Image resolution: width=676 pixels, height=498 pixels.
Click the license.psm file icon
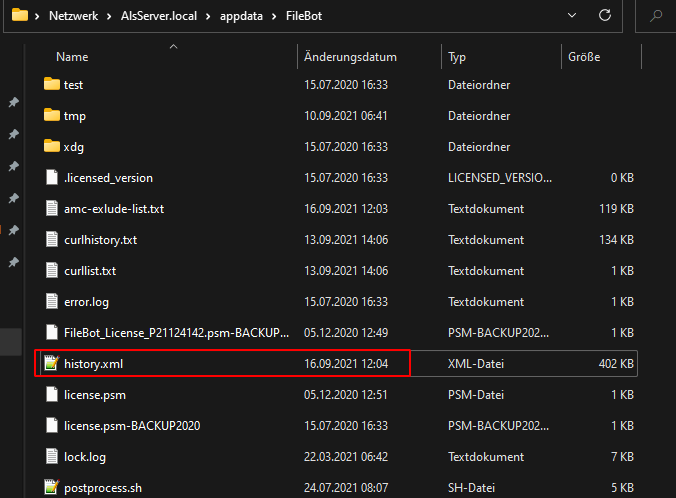click(x=52, y=395)
